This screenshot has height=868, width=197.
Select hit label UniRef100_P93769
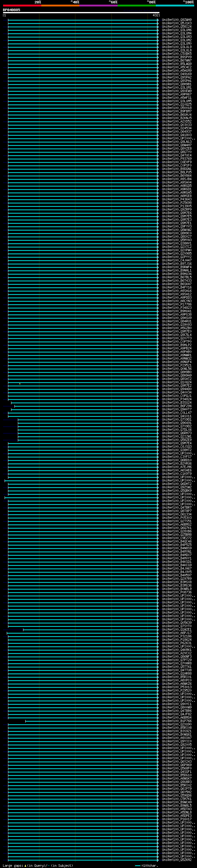[177, 159]
